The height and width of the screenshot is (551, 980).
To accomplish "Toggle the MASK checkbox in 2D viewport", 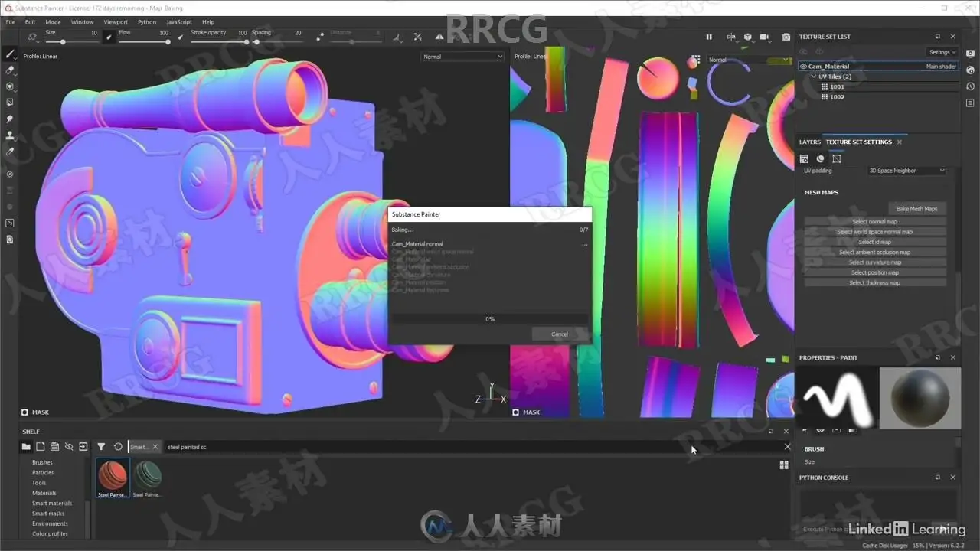I will 516,412.
